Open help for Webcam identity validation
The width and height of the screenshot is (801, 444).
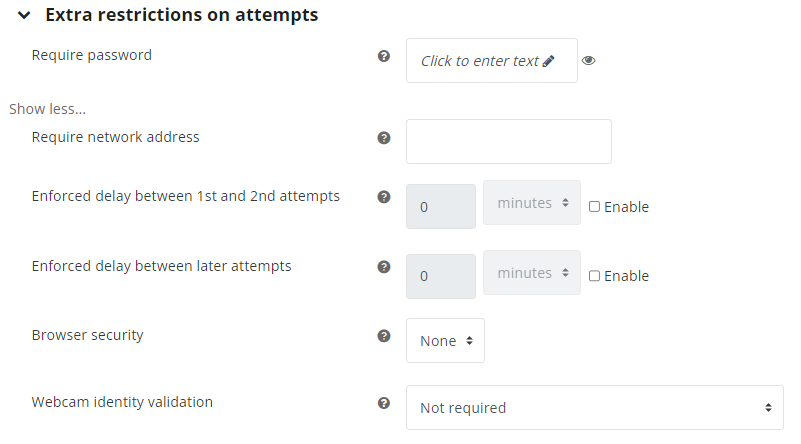pos(384,403)
